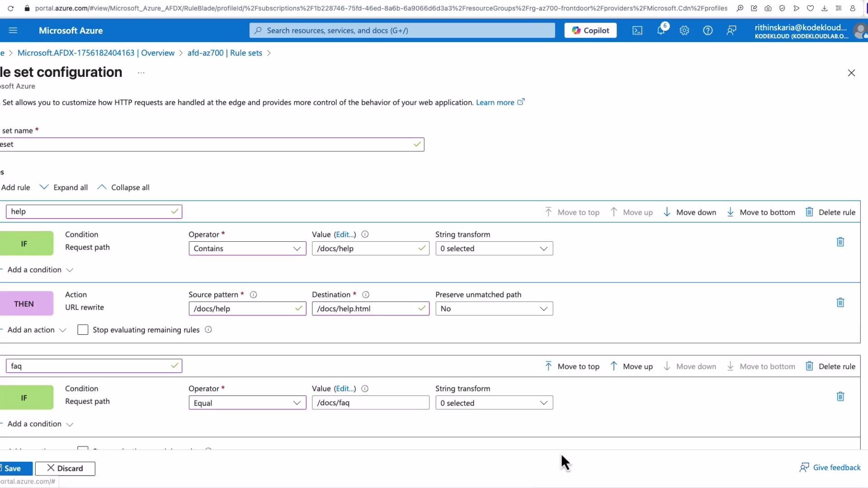Click Delete rule for faq rule
The width and height of the screenshot is (868, 488).
point(830,366)
